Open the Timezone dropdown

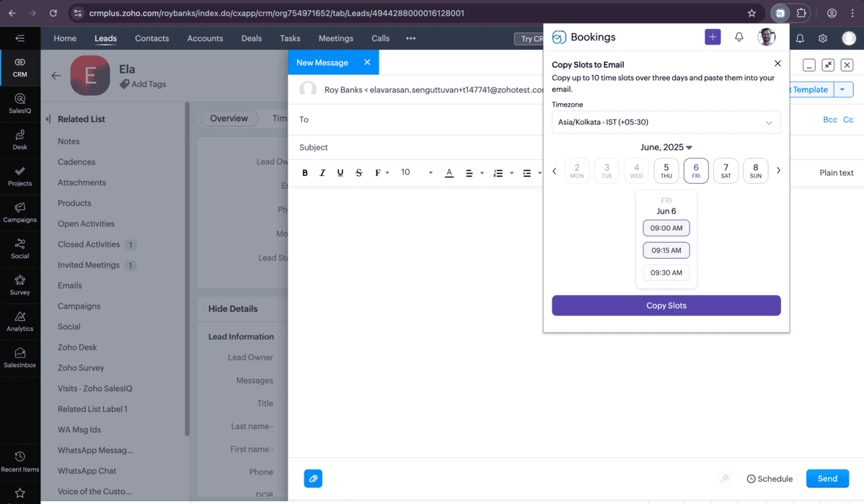pyautogui.click(x=666, y=123)
